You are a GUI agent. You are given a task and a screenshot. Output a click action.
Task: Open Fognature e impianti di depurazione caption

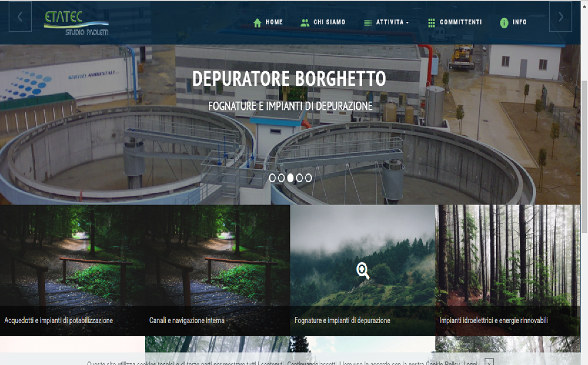342,320
